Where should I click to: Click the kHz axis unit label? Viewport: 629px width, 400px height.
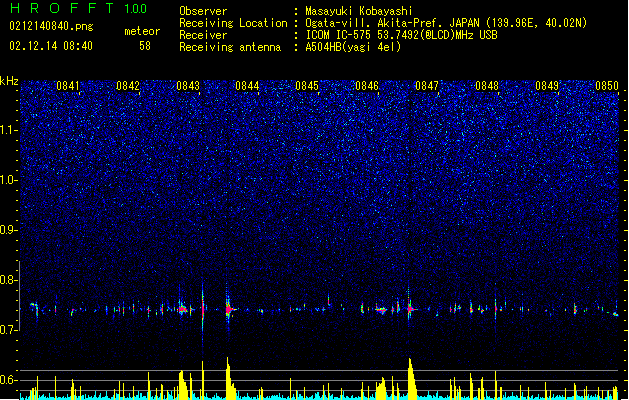tap(9, 81)
